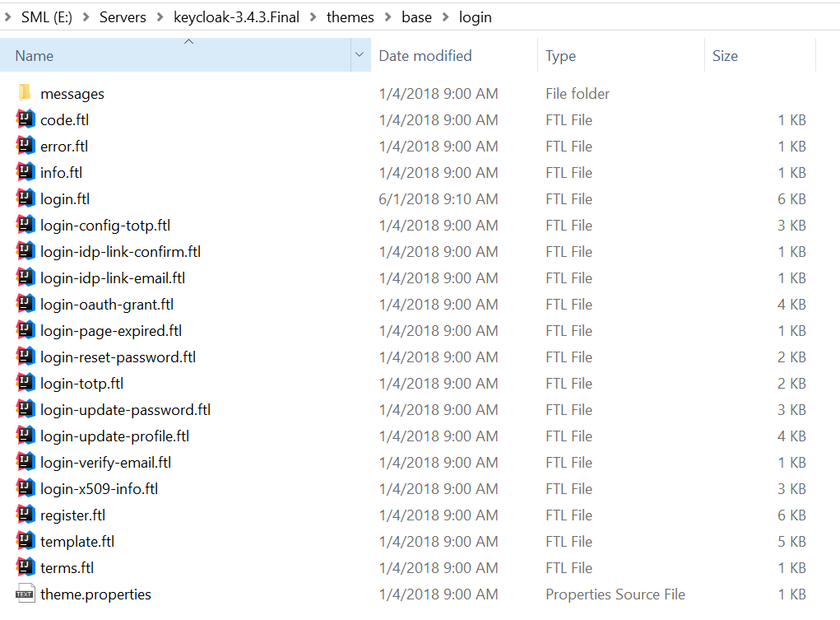The width and height of the screenshot is (840, 620).
Task: Navigate to base in breadcrumb
Action: coord(417,17)
